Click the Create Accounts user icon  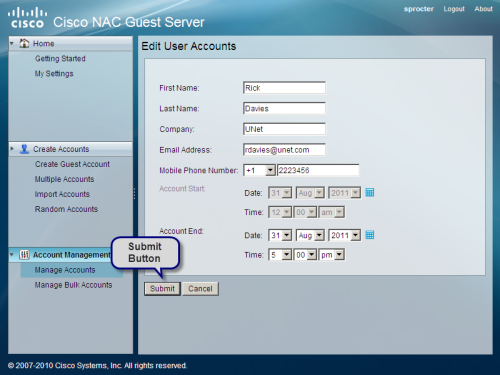pos(24,149)
